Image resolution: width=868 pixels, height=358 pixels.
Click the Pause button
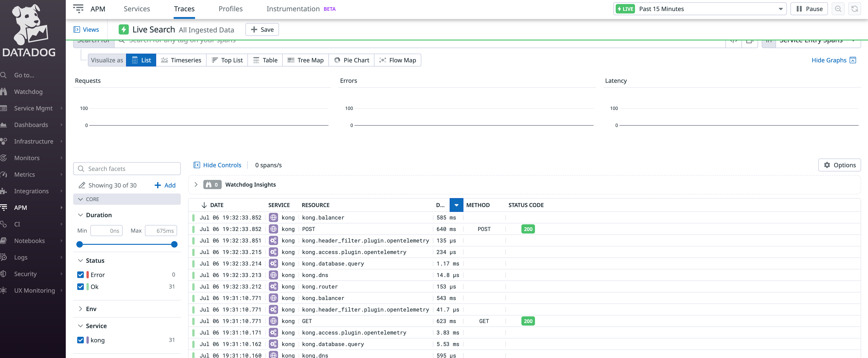coord(809,9)
